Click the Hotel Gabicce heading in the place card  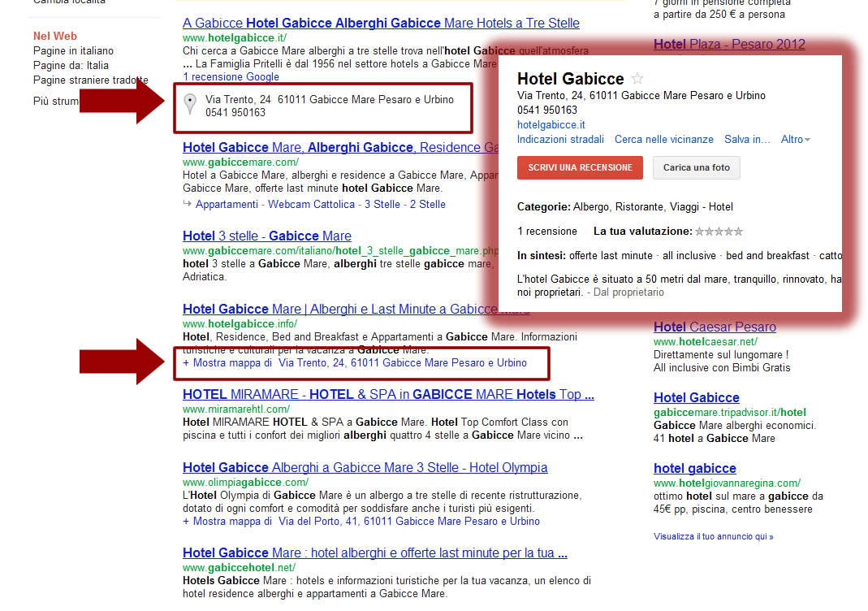570,79
